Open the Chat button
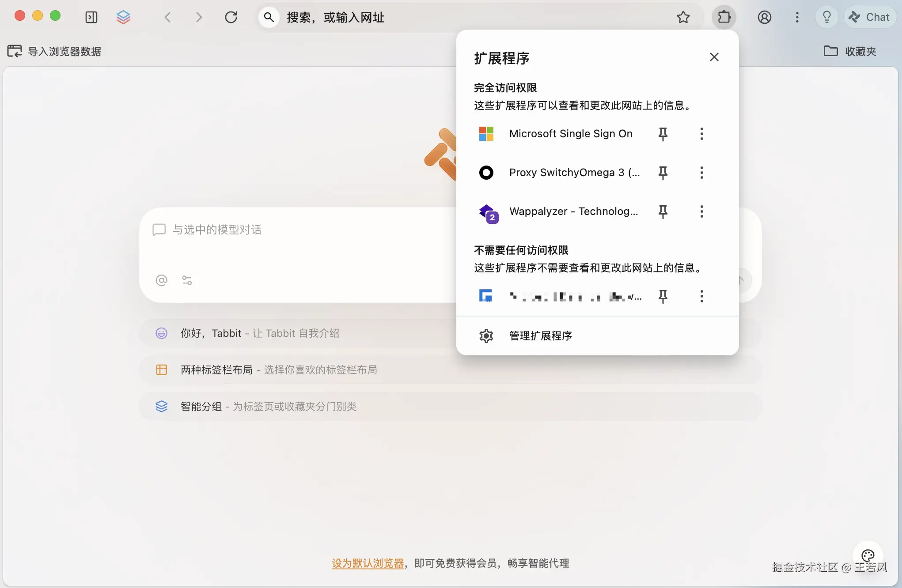 coord(869,17)
